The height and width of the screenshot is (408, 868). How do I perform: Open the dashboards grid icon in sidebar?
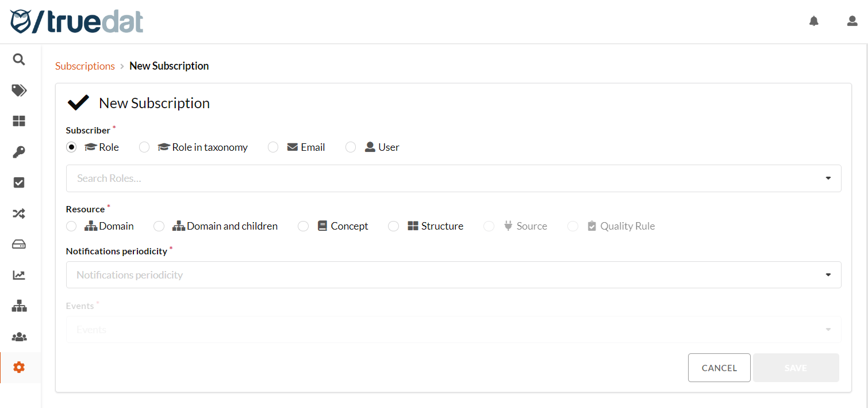tap(18, 121)
